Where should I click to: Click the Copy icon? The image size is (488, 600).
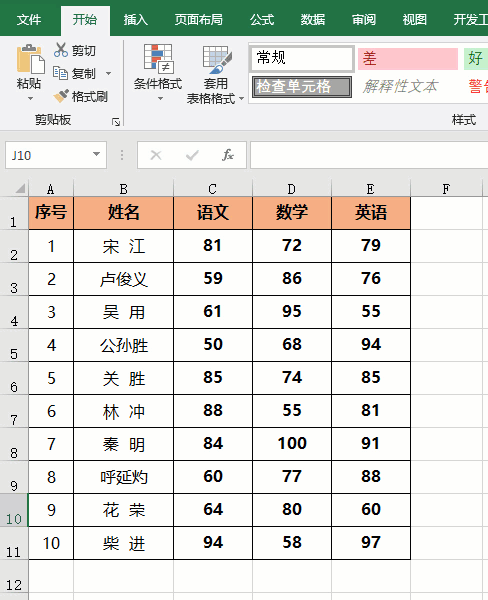[60, 73]
